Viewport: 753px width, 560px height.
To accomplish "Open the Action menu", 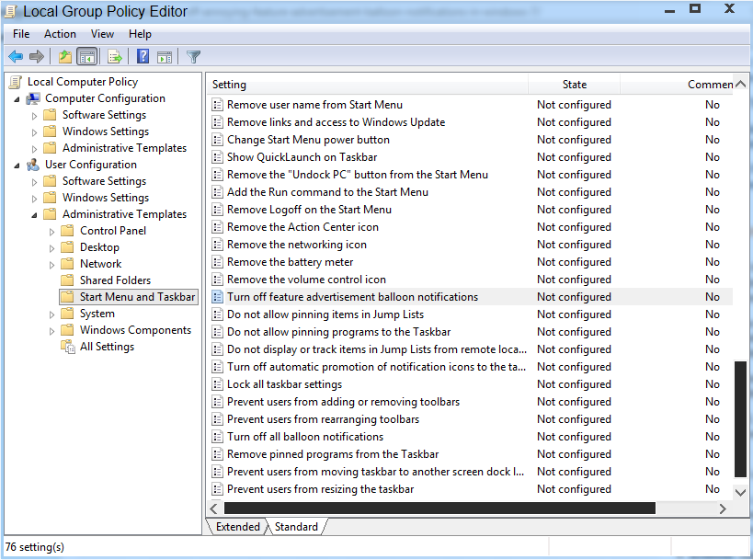I will 60,34.
